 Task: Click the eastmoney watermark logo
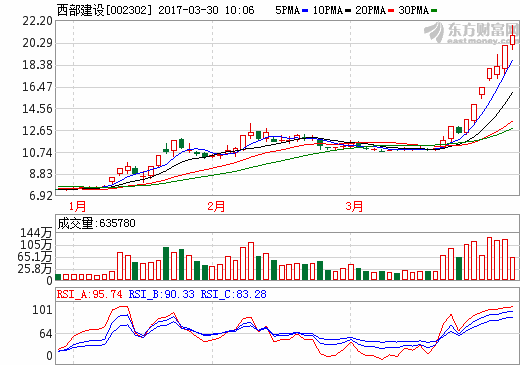[471, 33]
